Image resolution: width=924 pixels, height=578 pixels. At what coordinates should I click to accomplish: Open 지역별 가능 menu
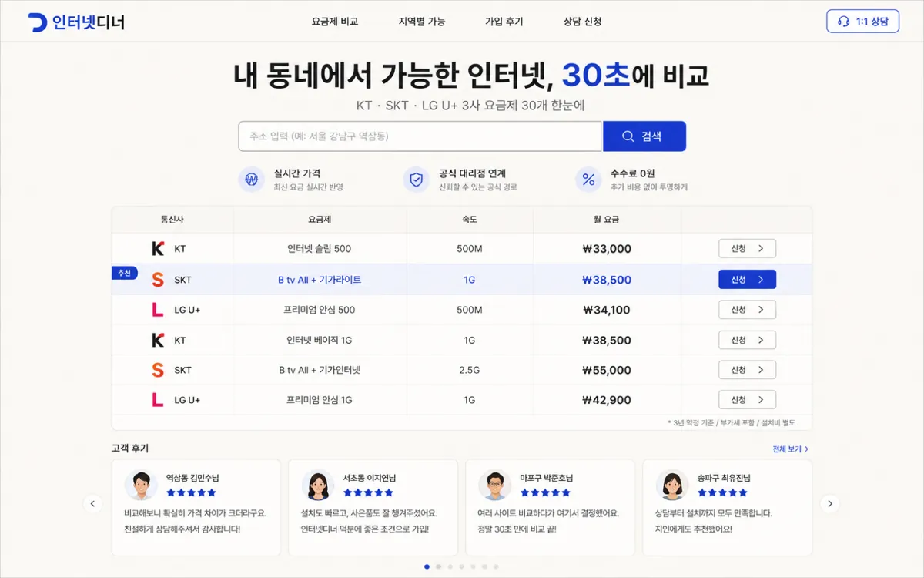(422, 22)
